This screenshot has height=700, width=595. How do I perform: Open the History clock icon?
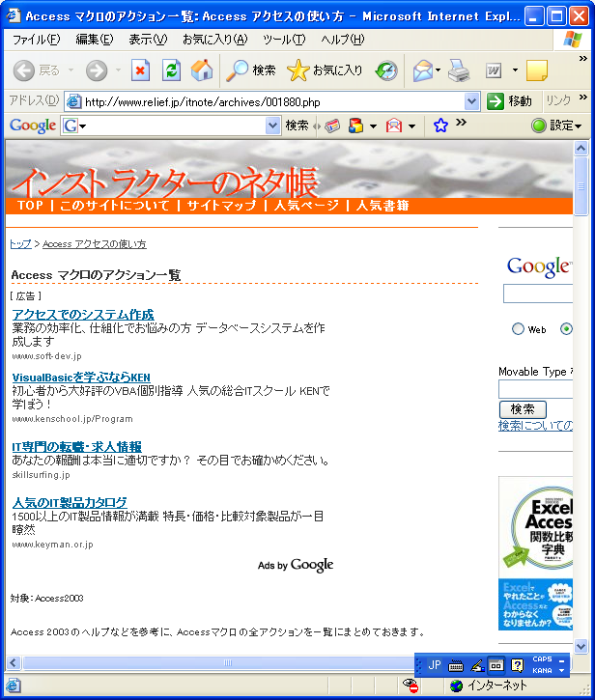pos(386,70)
